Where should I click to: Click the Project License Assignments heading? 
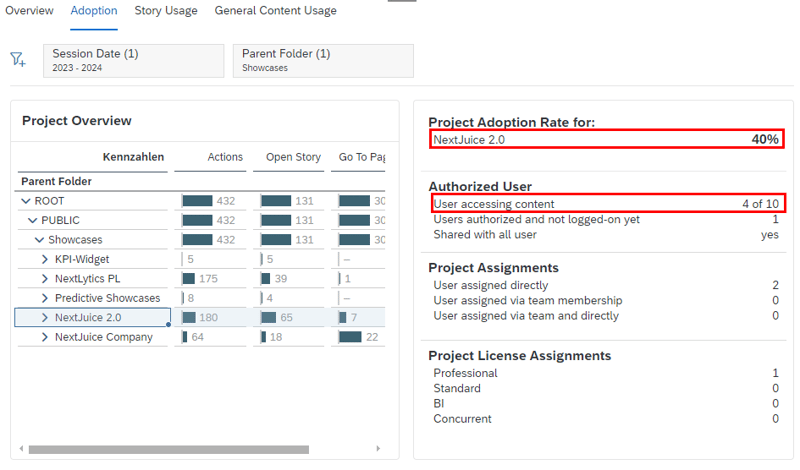click(519, 356)
